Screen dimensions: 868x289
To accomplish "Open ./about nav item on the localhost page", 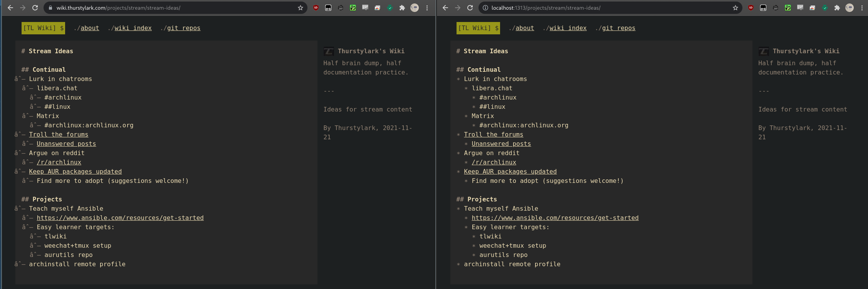I will point(524,28).
